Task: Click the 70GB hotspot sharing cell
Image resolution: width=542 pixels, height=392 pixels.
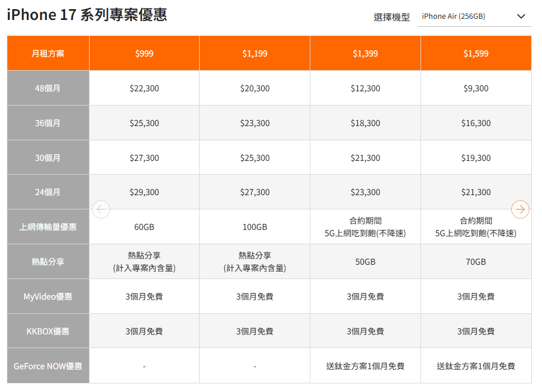Action: [x=476, y=262]
